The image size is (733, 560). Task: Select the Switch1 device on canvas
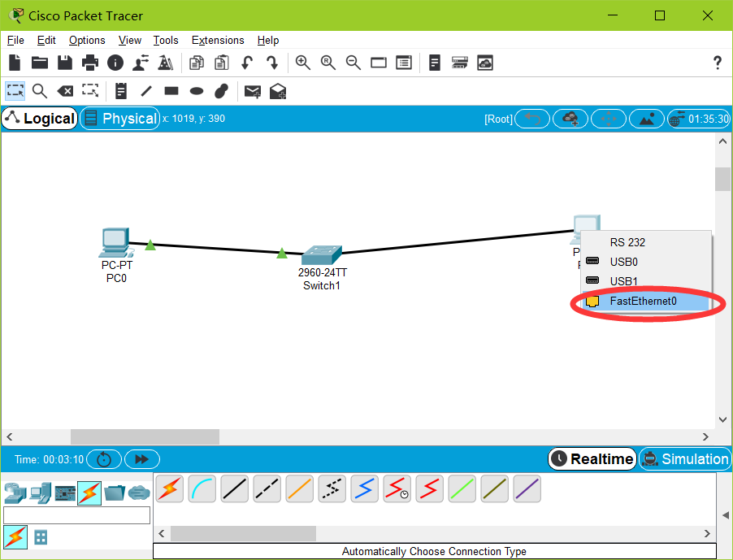tap(322, 255)
